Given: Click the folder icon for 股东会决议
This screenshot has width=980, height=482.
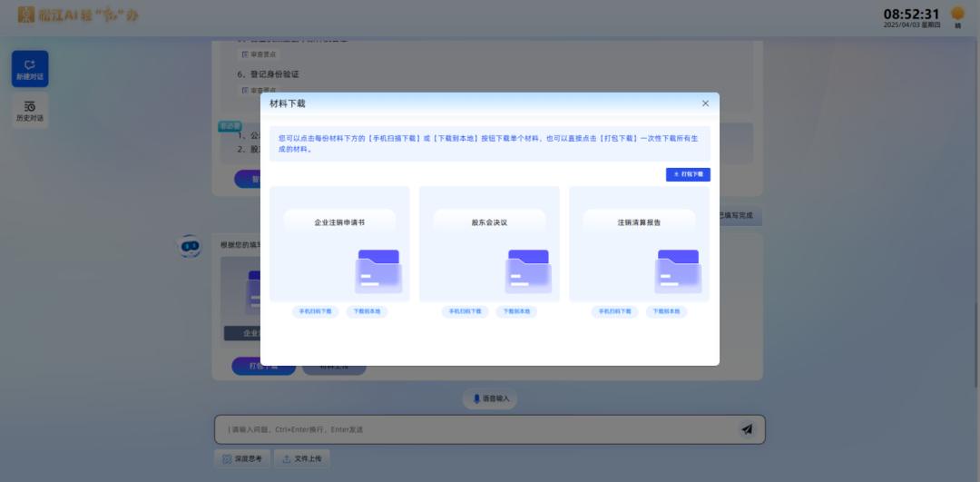Looking at the screenshot, I should pos(528,271).
